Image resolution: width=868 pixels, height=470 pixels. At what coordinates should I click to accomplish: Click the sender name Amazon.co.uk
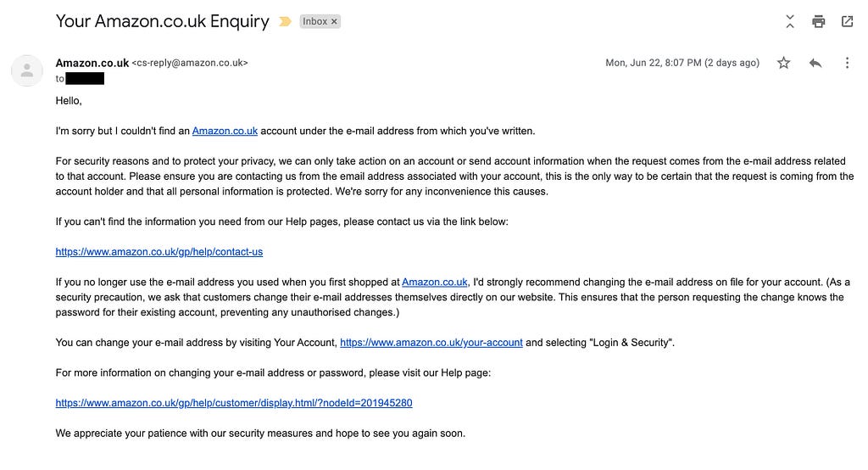pyautogui.click(x=92, y=63)
